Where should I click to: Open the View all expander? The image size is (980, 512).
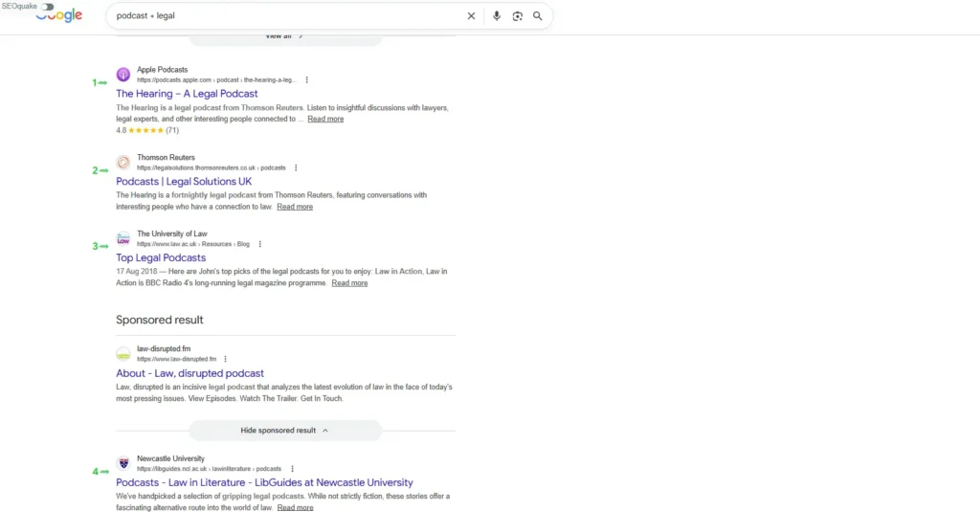(x=285, y=37)
